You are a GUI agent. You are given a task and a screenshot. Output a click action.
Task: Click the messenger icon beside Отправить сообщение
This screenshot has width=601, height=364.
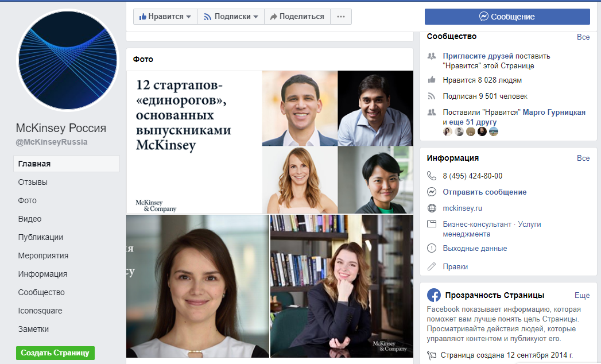[x=432, y=192]
